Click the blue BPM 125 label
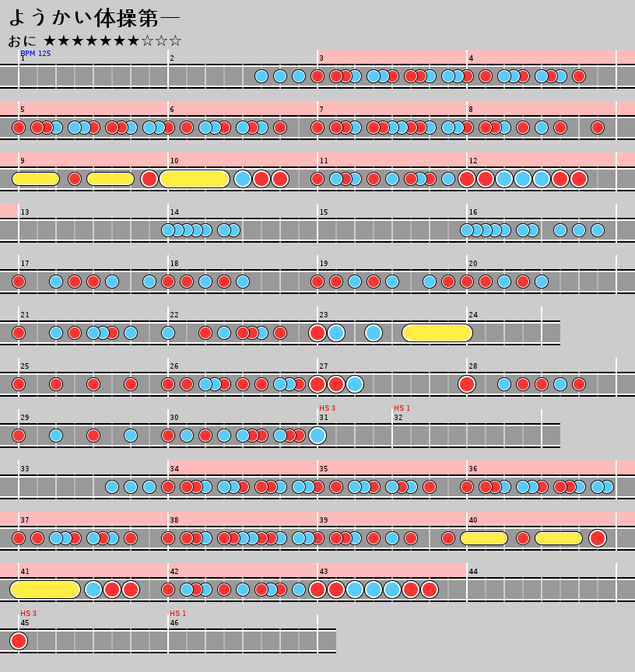Screen dimensions: 635x672 [x=36, y=54]
